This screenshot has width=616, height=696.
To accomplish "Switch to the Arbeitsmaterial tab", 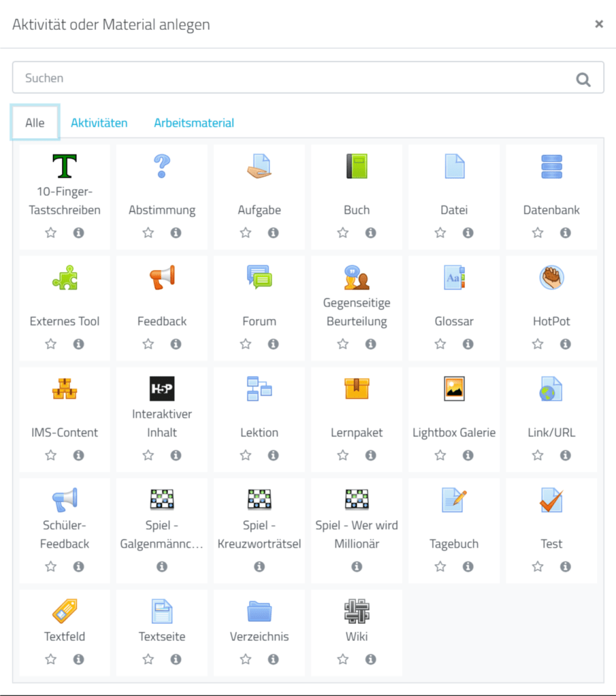I will point(194,123).
